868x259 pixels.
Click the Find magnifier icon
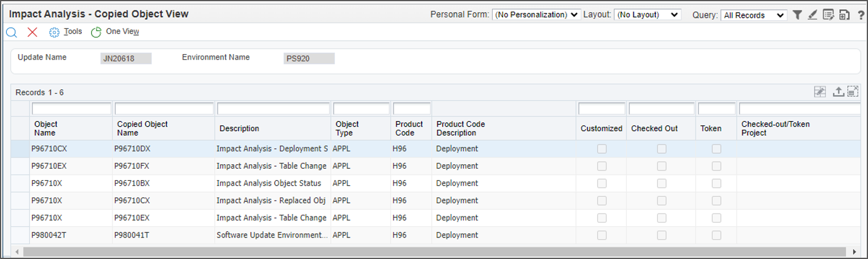(x=11, y=32)
